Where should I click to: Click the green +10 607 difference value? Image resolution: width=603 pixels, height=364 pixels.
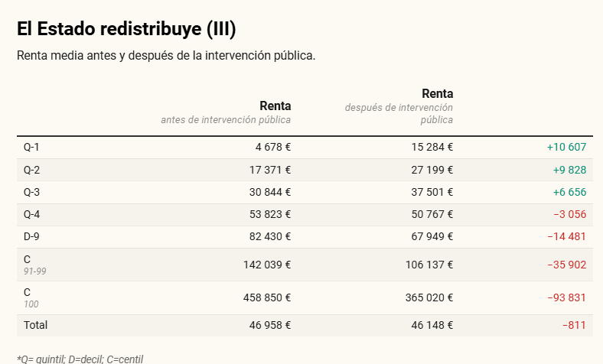click(x=566, y=147)
